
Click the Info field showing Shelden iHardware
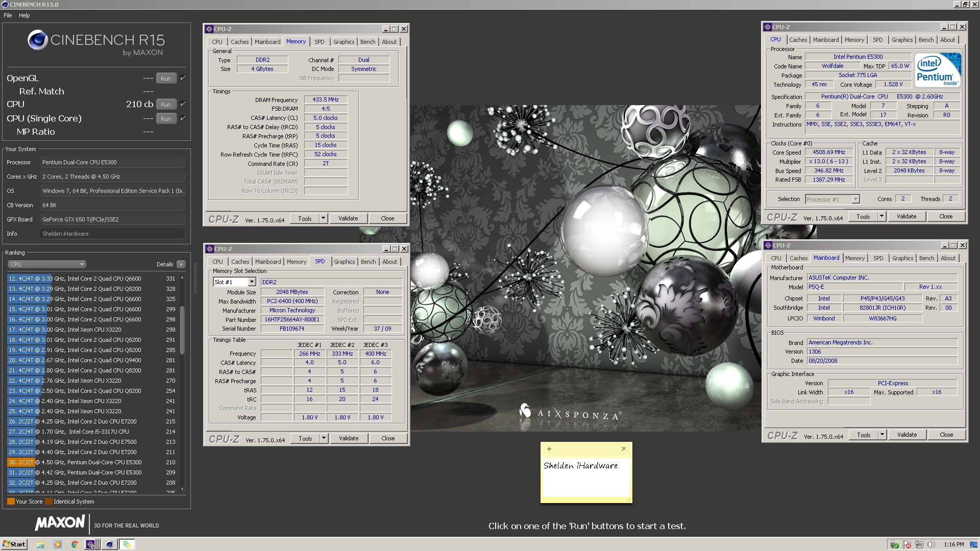coord(113,234)
